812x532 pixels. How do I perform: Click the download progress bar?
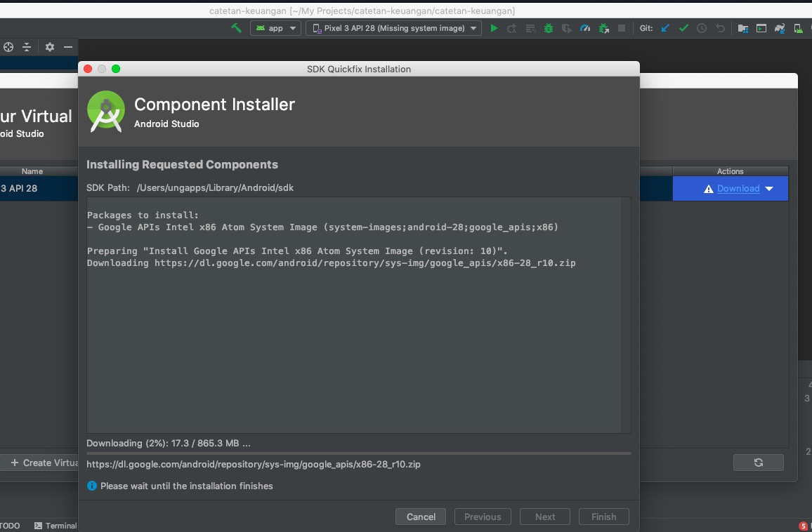pos(358,453)
